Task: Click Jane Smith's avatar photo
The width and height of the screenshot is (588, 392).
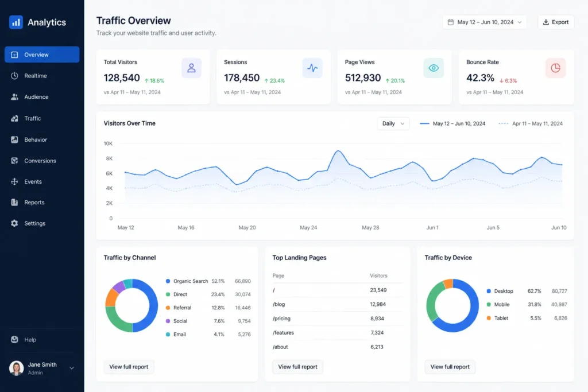Action: click(x=17, y=368)
